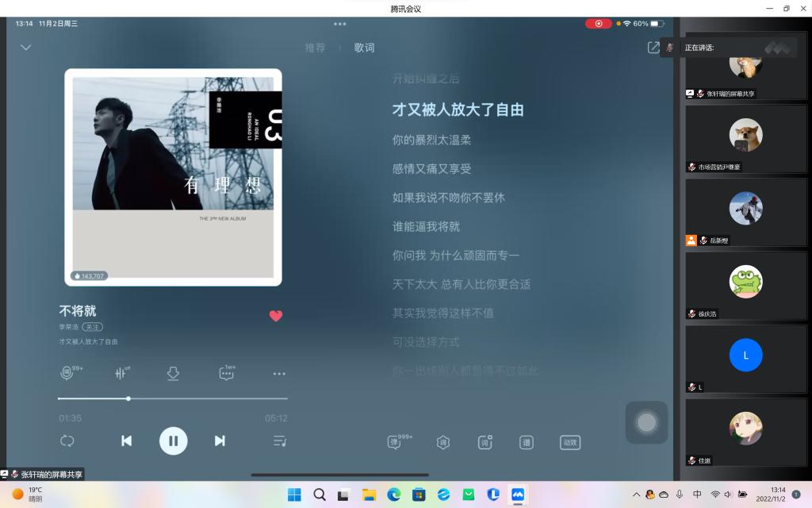Screen dimensions: 812x508
Task: Click the playback progress slider handle
Action: click(x=128, y=398)
